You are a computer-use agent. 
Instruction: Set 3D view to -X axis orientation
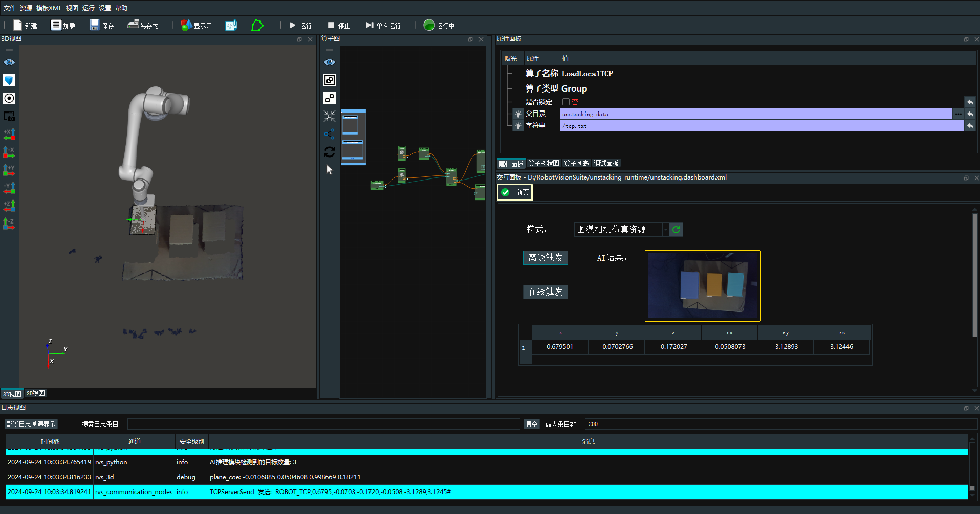pyautogui.click(x=9, y=152)
